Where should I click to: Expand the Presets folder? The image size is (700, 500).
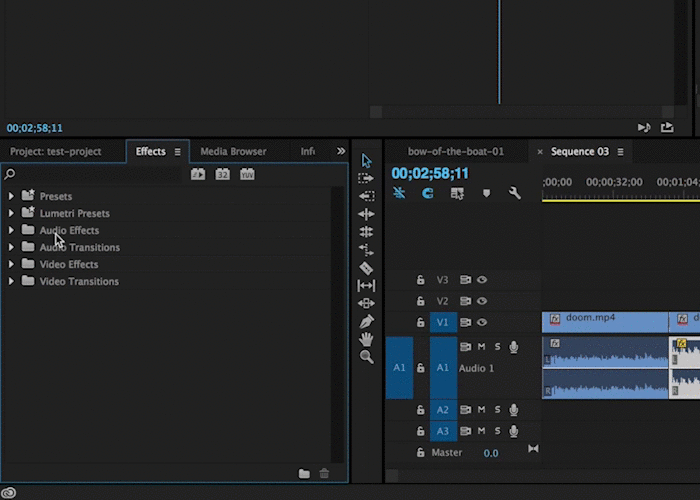coord(11,196)
